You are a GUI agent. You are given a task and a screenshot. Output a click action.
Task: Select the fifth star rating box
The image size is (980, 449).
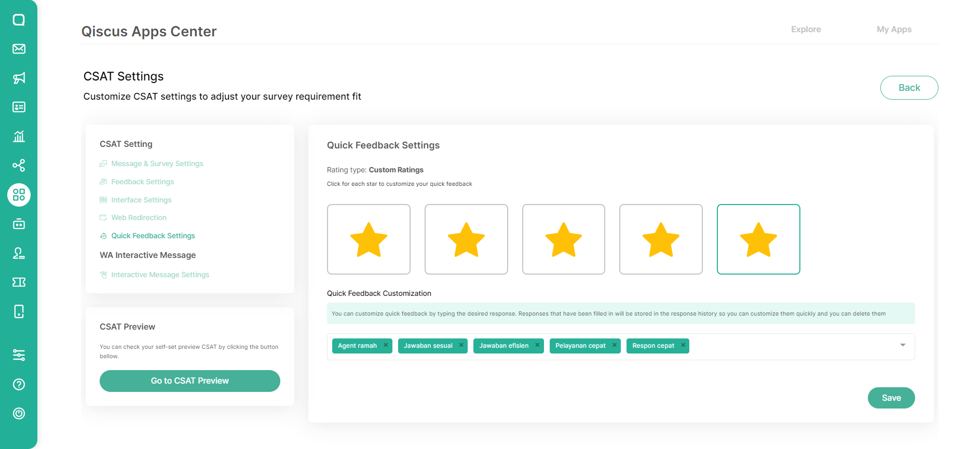(x=758, y=239)
